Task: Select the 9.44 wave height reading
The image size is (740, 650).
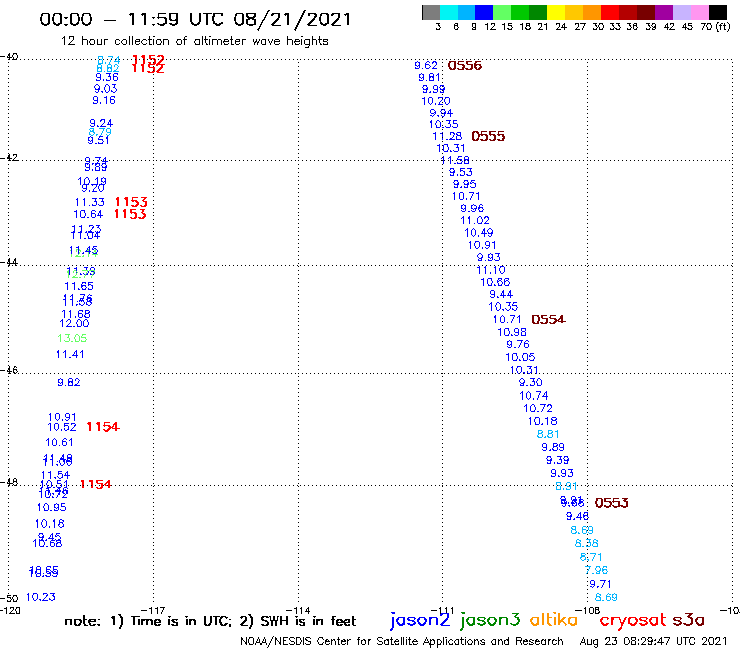Action: click(501, 295)
